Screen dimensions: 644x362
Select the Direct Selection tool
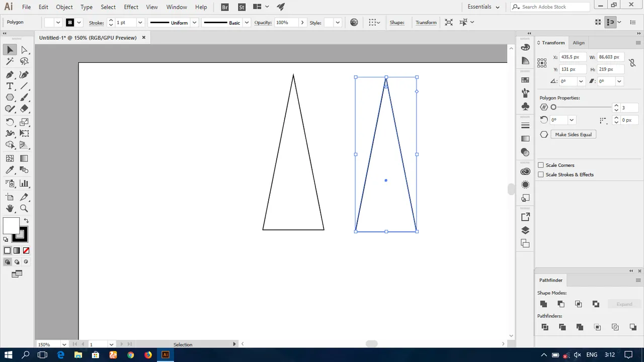point(24,50)
